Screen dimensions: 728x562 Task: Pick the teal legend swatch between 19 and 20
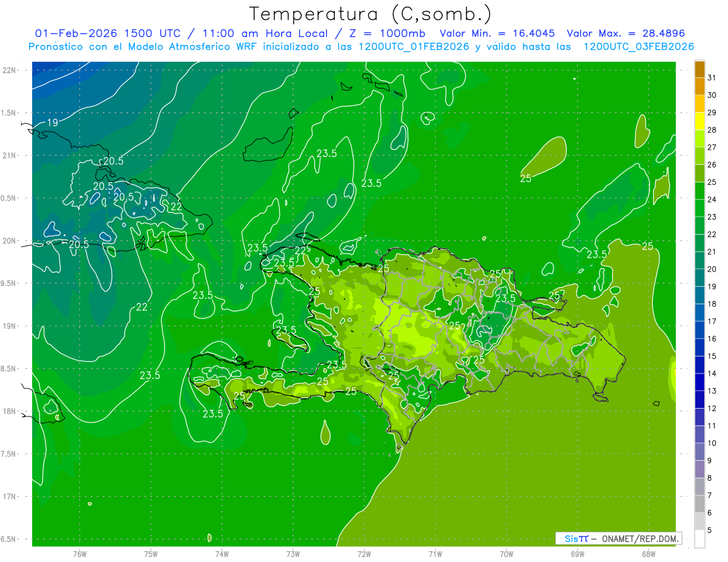(x=699, y=278)
